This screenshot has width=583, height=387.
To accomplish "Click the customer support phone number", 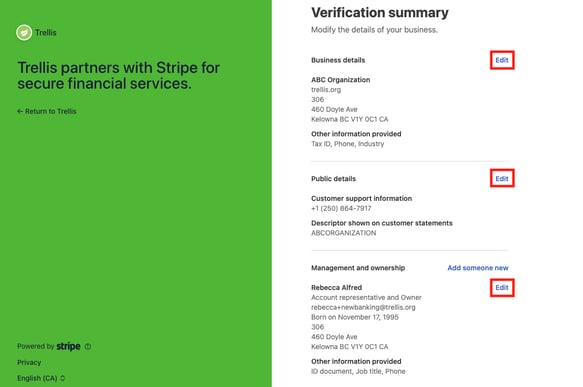I will point(341,209).
